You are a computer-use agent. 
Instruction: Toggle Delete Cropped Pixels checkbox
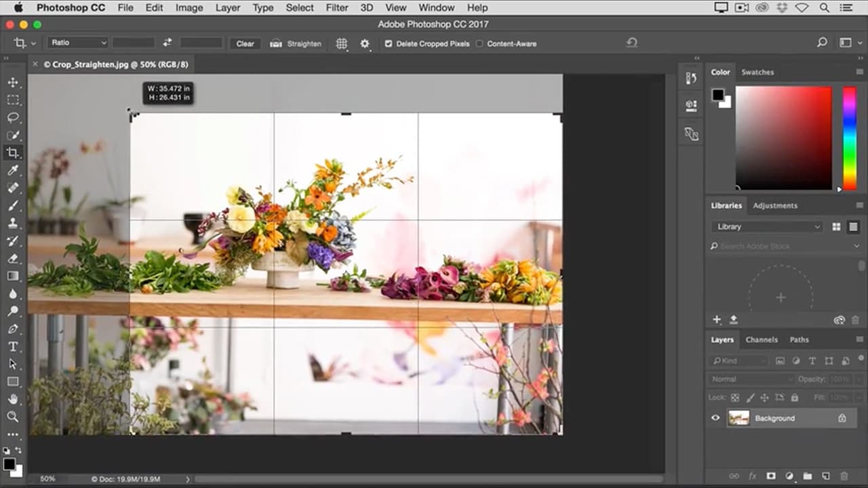tap(389, 43)
